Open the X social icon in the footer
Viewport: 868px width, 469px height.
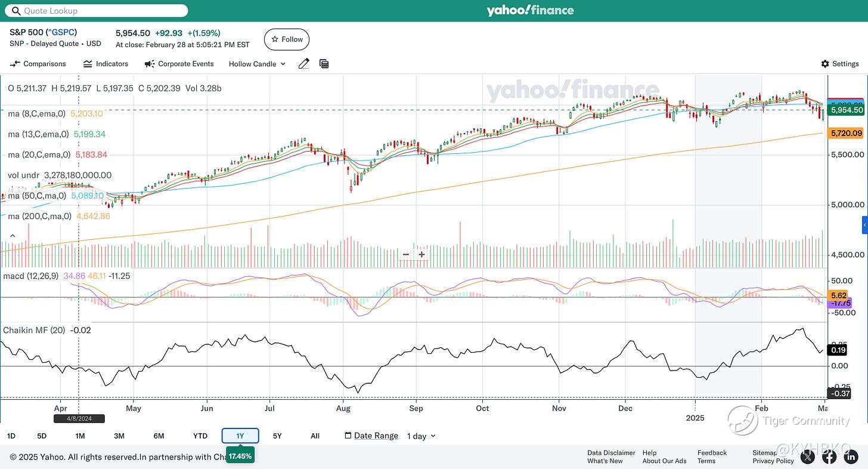808,457
